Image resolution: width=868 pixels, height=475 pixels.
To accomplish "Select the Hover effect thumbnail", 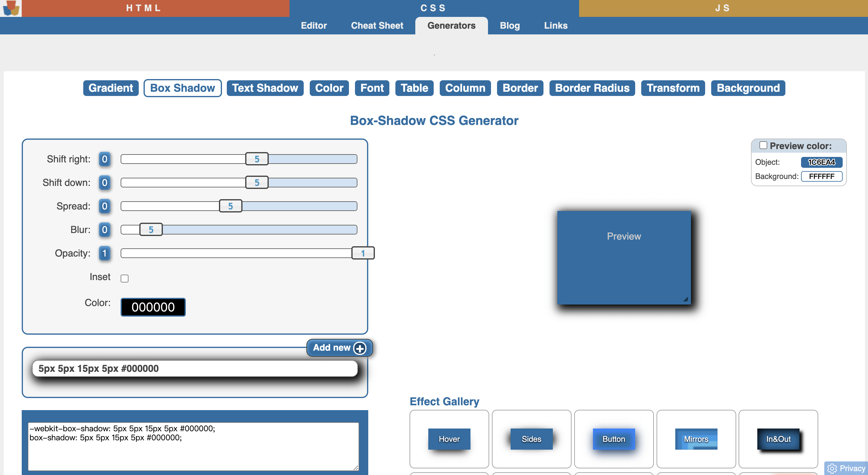I will (x=449, y=438).
